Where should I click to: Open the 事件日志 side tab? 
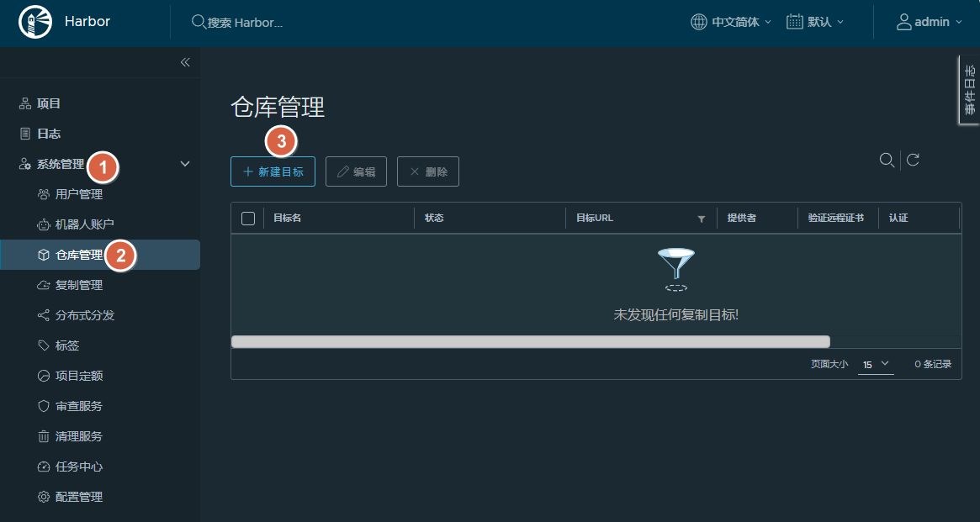969,89
